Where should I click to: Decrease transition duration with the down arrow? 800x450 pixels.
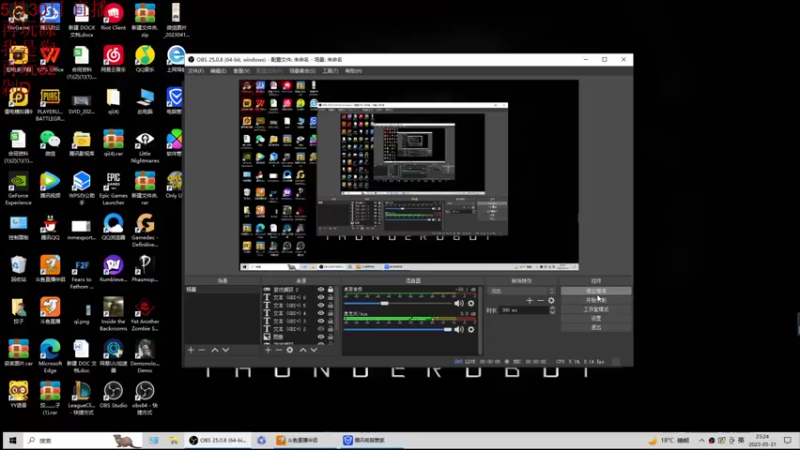[552, 312]
